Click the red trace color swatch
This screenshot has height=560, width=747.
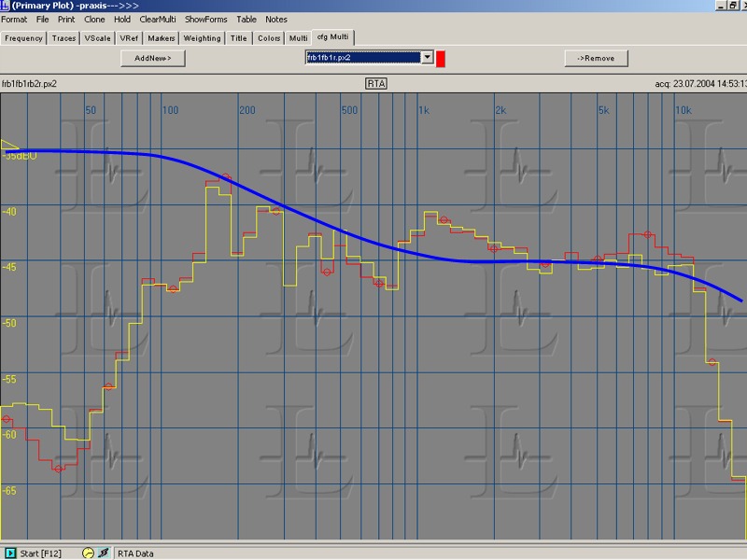point(441,59)
